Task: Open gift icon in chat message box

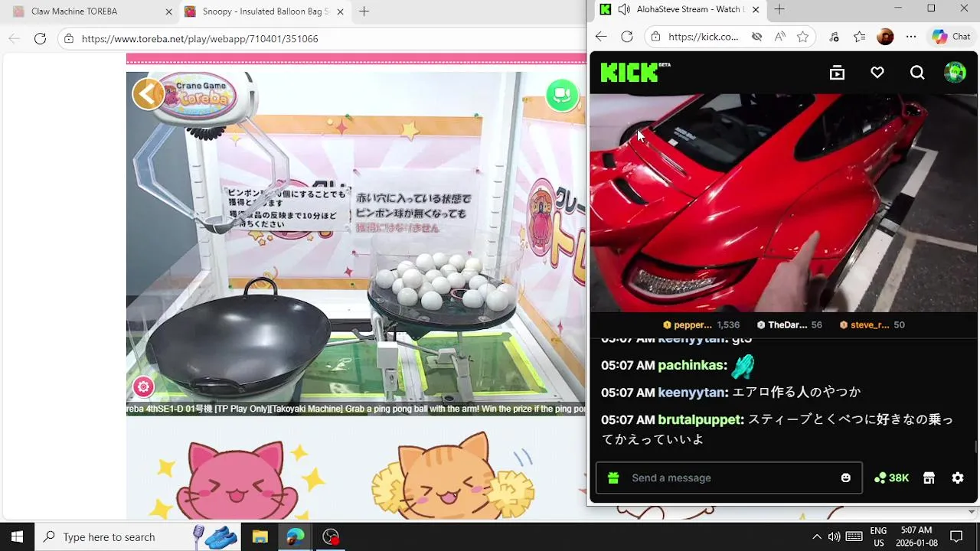Action: (x=613, y=478)
